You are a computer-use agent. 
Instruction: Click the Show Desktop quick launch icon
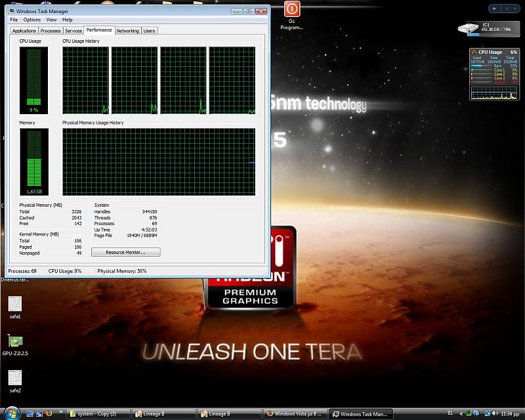click(30, 413)
